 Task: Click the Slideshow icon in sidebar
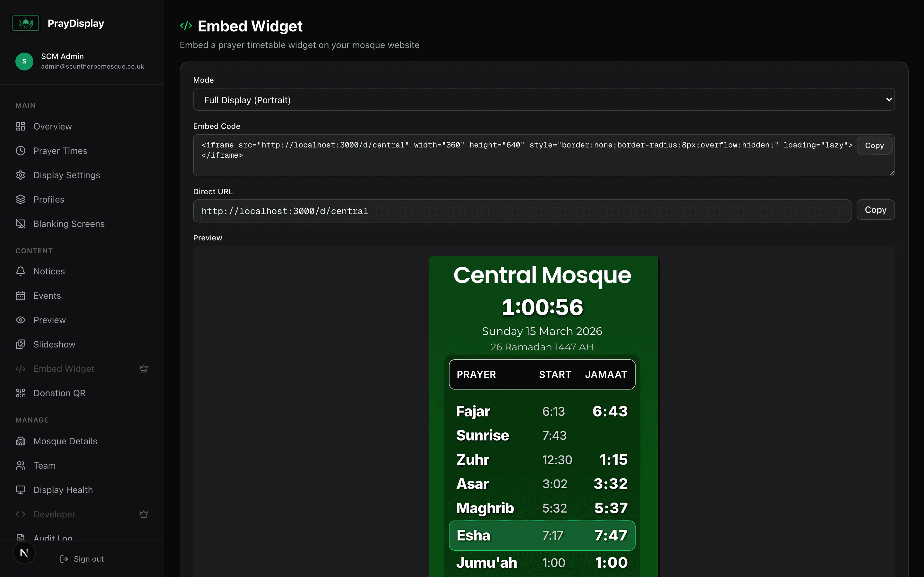click(x=21, y=344)
